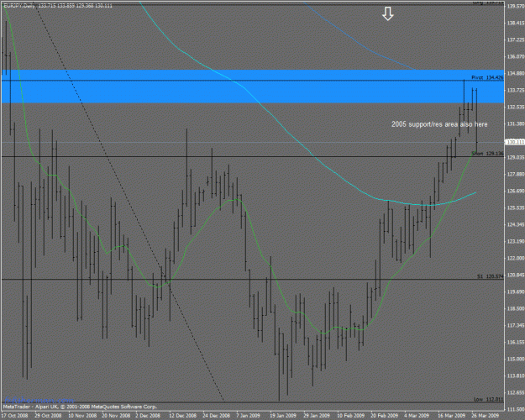The width and height of the screenshot is (525, 420).
Task: Click the '2 Dec 2008' date label
Action: 148,415
